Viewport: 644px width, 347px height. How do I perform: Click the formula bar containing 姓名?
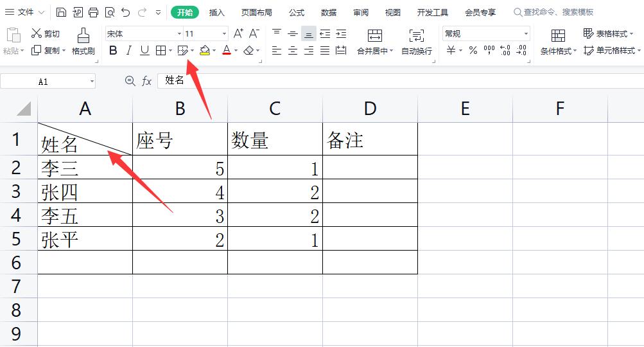(x=401, y=80)
